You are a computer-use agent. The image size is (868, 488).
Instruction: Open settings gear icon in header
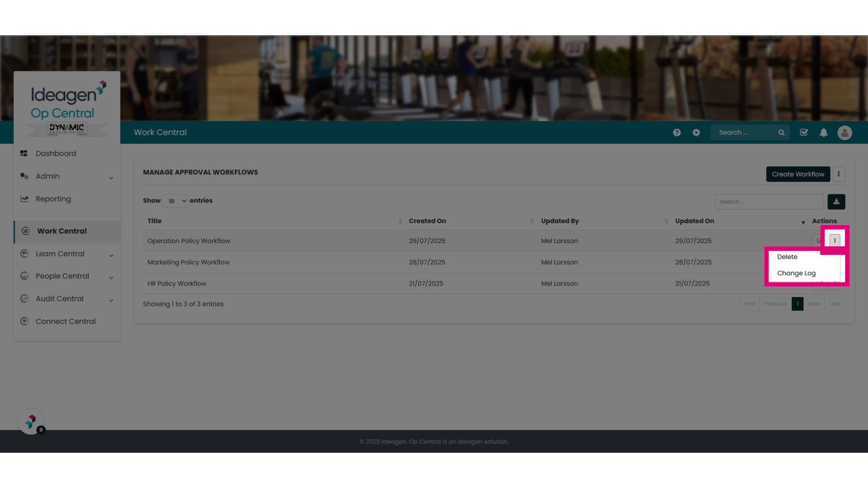[x=696, y=132]
